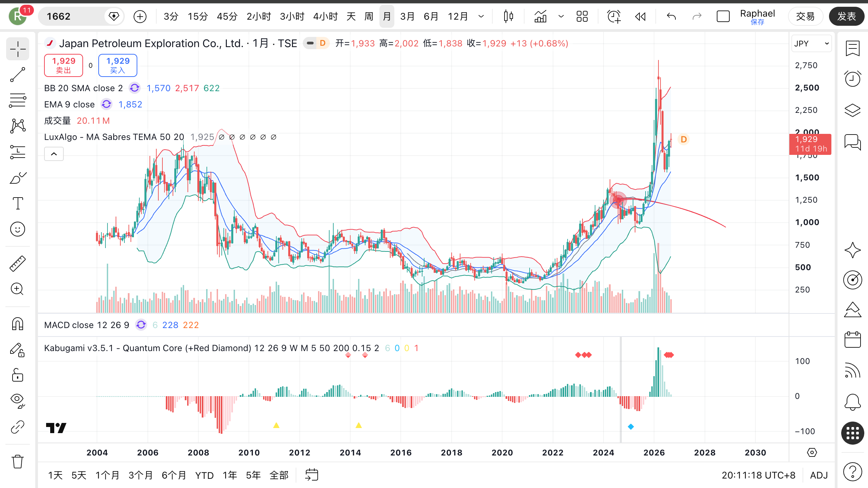This screenshot has height=488, width=868.
Task: Collapse the indicator legend chevron
Action: 54,154
